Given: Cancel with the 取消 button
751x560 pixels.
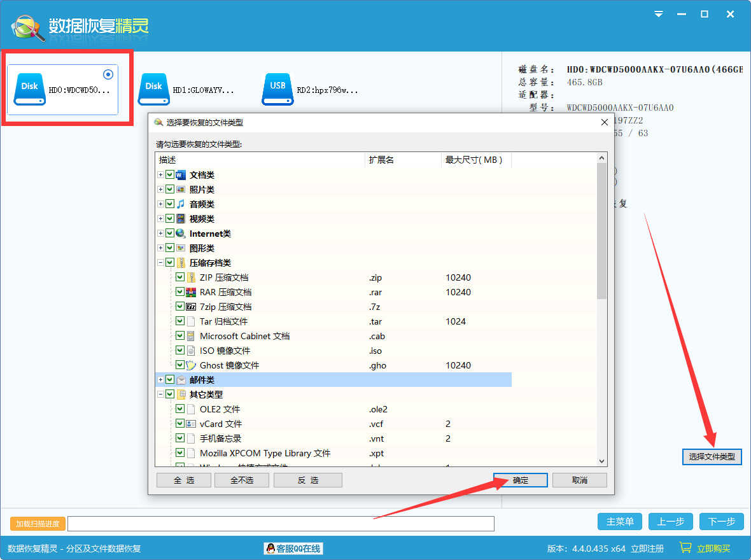Looking at the screenshot, I should tap(580, 480).
